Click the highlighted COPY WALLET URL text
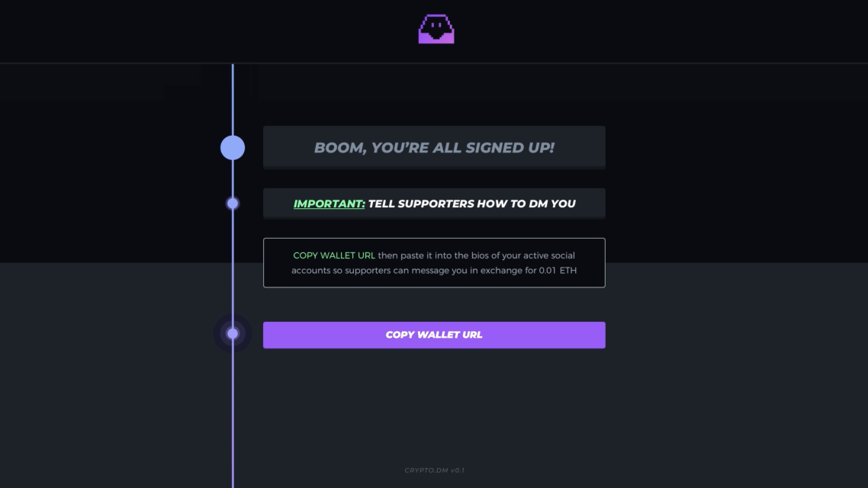This screenshot has height=488, width=868. coord(333,255)
